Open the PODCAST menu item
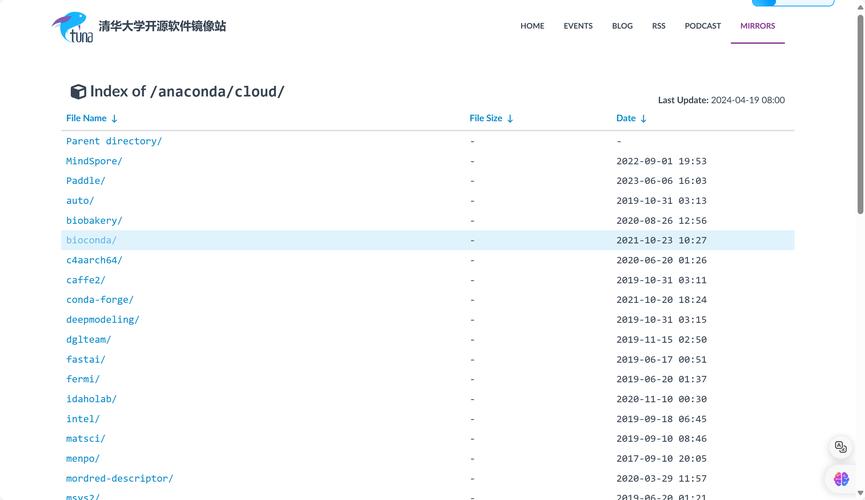This screenshot has height=500, width=865. click(x=702, y=26)
